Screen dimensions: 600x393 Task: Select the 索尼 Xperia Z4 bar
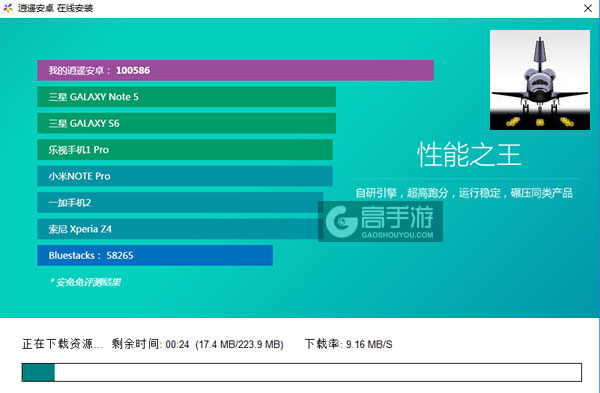(x=180, y=229)
